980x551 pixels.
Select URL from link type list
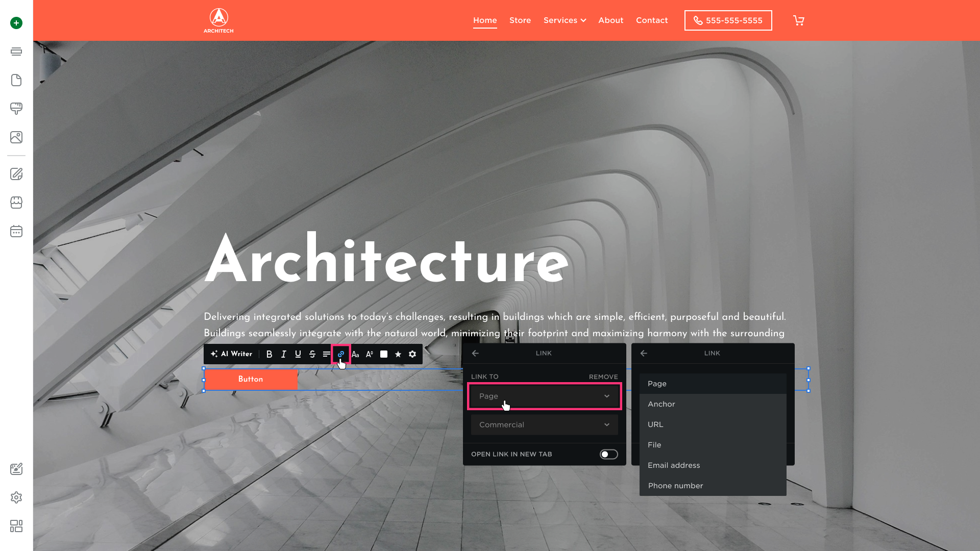coord(655,424)
